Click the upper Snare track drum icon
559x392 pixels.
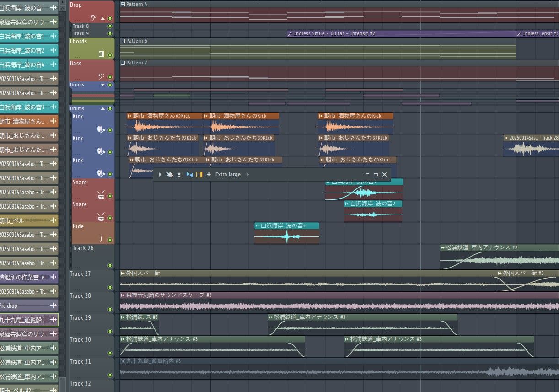point(101,195)
